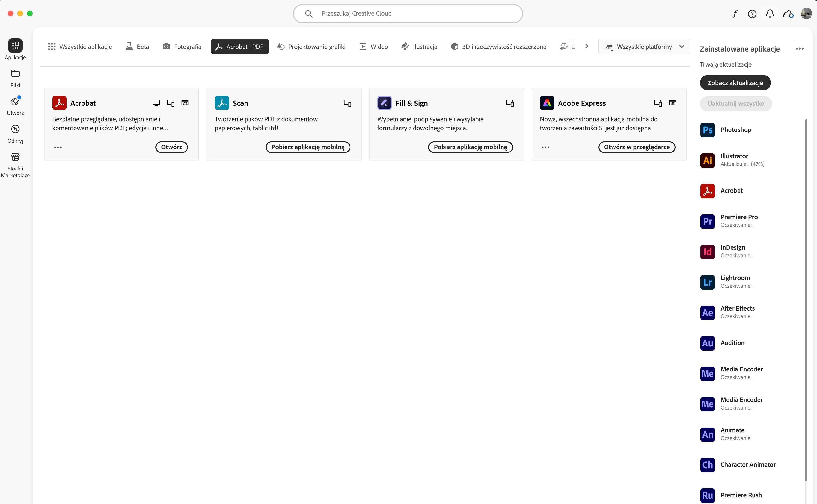This screenshot has width=817, height=504.
Task: Click the Audition Au icon
Action: [x=707, y=343]
